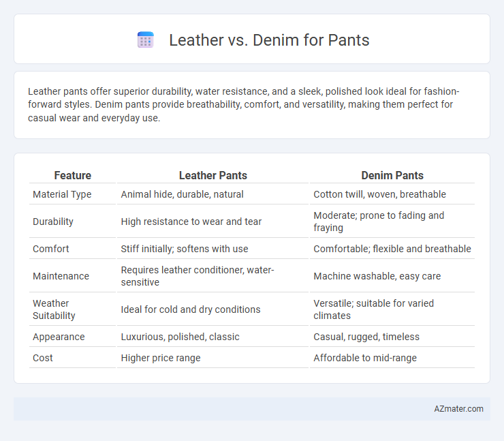Viewport: 504px width, 441px height.
Task: Click 'Animal hide, durable, natural' cell
Action: (182, 194)
